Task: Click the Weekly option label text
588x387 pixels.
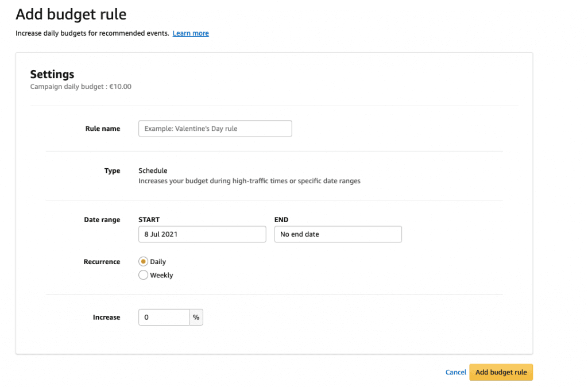Action: coord(161,275)
